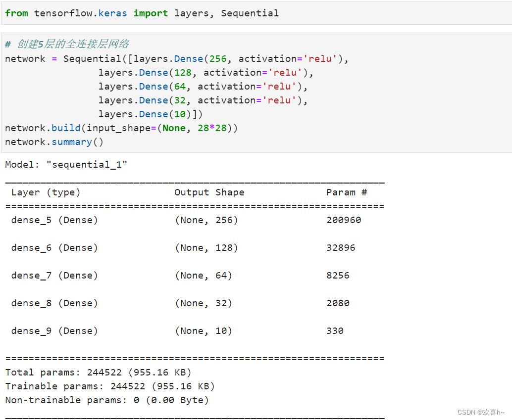Click the 28*28 input shape value
This screenshot has width=512, height=420.
pos(213,128)
